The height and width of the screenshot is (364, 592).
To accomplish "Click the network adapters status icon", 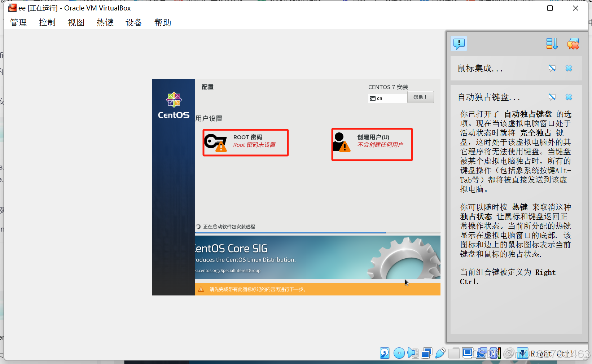I will [x=427, y=353].
